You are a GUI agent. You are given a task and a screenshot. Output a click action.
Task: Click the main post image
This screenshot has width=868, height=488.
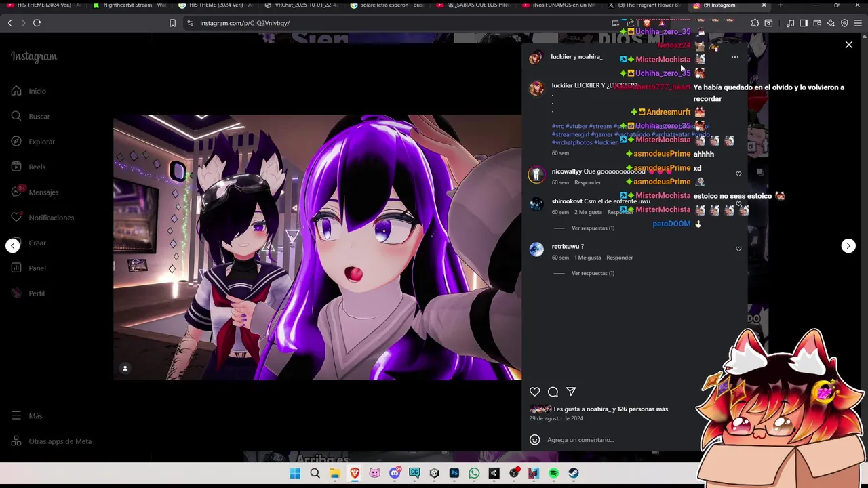[317, 247]
